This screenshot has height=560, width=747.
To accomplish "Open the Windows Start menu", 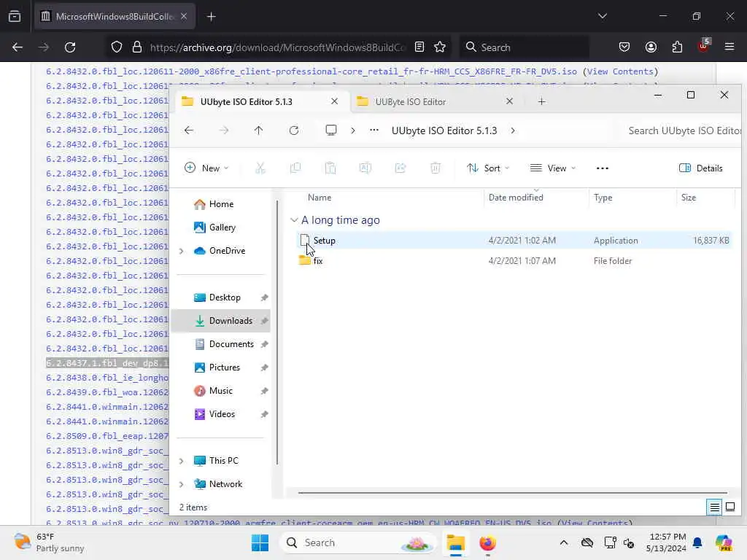I will pyautogui.click(x=260, y=542).
